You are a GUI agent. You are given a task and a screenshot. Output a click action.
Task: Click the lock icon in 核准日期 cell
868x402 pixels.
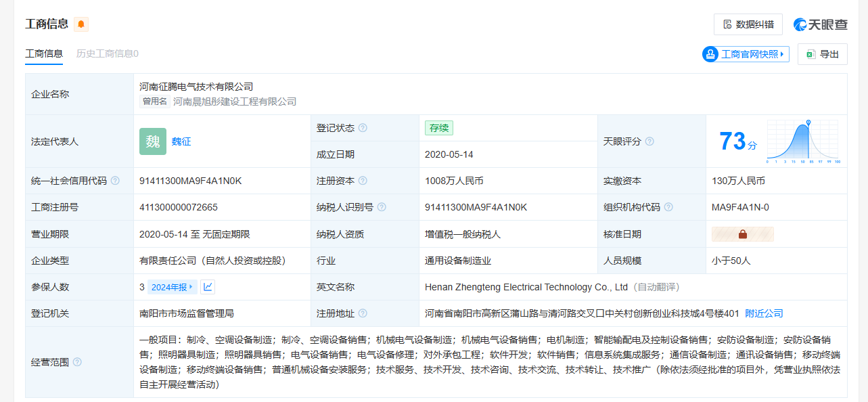pos(743,234)
